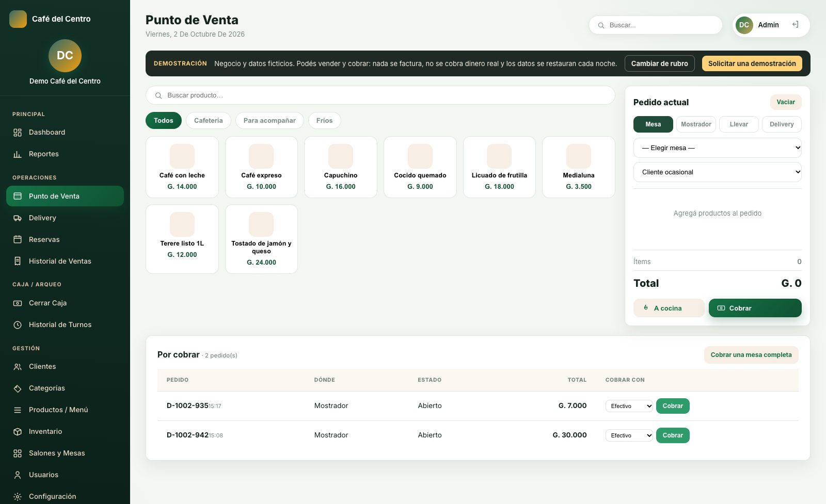Click the Buscar producto input field
This screenshot has height=504, width=826.
(380, 95)
